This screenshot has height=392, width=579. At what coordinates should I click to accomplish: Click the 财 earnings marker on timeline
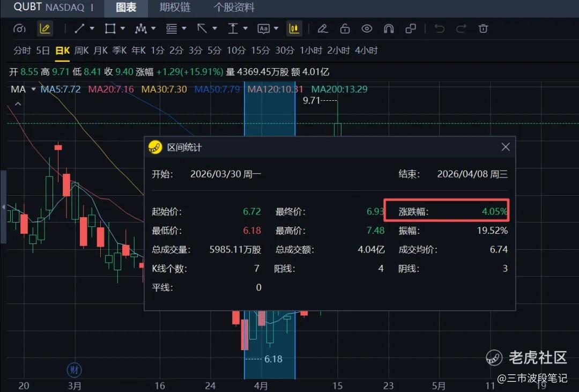(74, 369)
